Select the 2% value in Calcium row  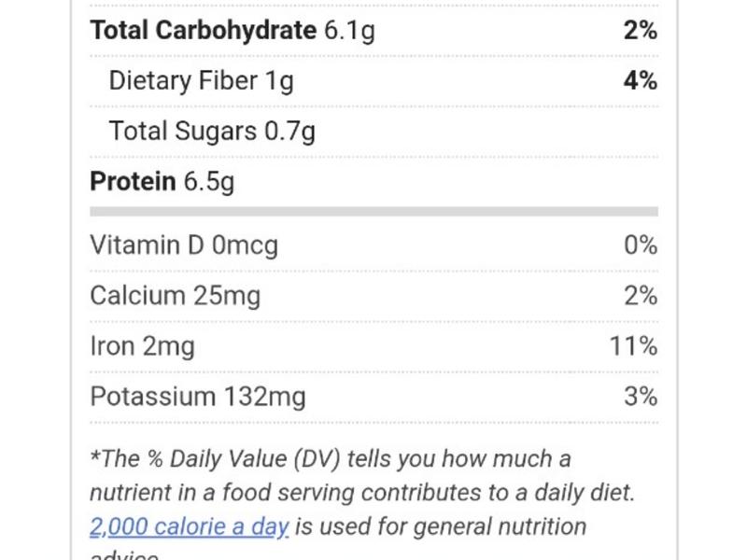click(640, 296)
